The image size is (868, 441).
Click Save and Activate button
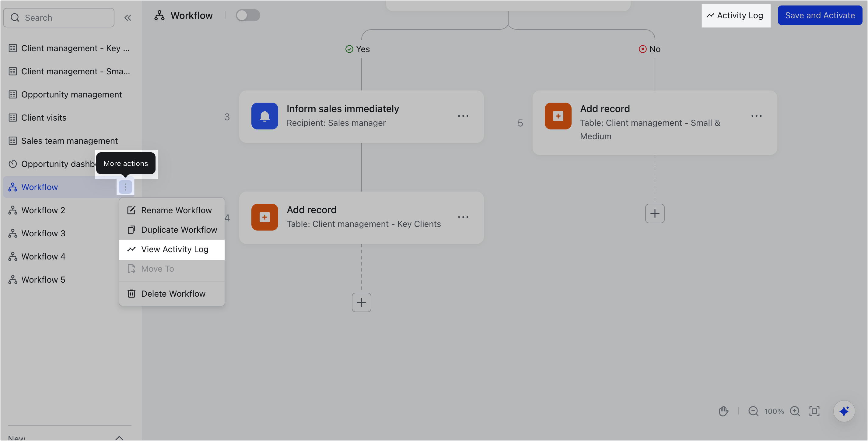(x=820, y=16)
